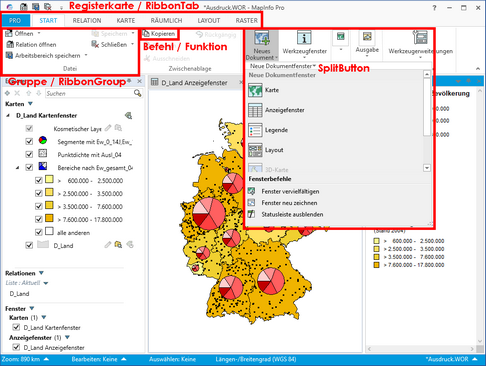Collapse the D_Land Kartenfenster tree node
This screenshot has width=486, height=366.
(8, 115)
